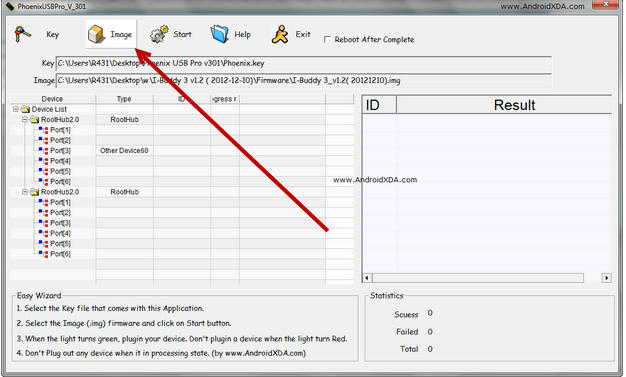This screenshot has width=626, height=377.
Task: Click the Total count value
Action: pyautogui.click(x=430, y=349)
